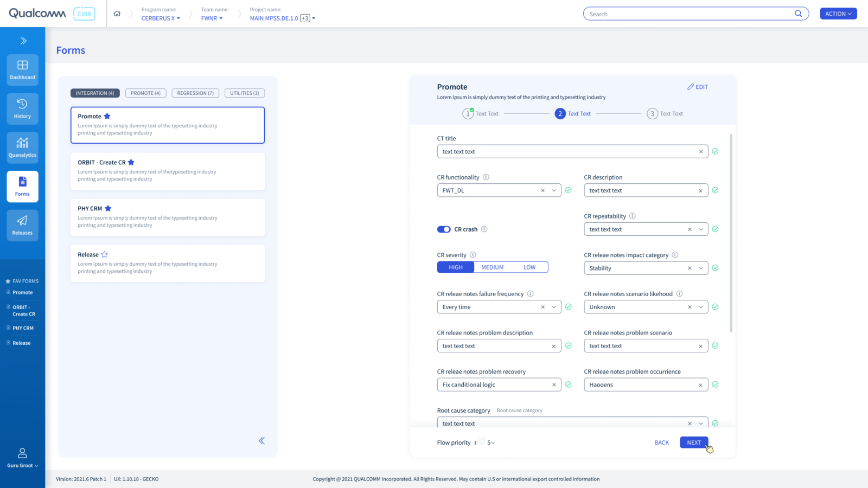Image resolution: width=868 pixels, height=488 pixels.
Task: Collapse the forms list panel
Action: tap(261, 440)
